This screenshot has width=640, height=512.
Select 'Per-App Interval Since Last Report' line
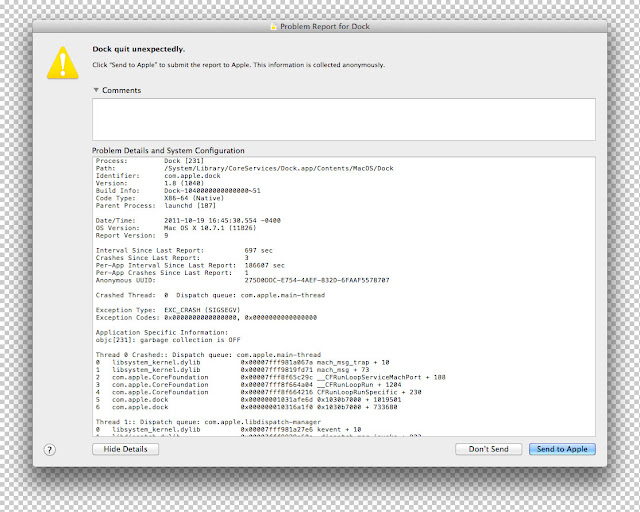tap(190, 265)
